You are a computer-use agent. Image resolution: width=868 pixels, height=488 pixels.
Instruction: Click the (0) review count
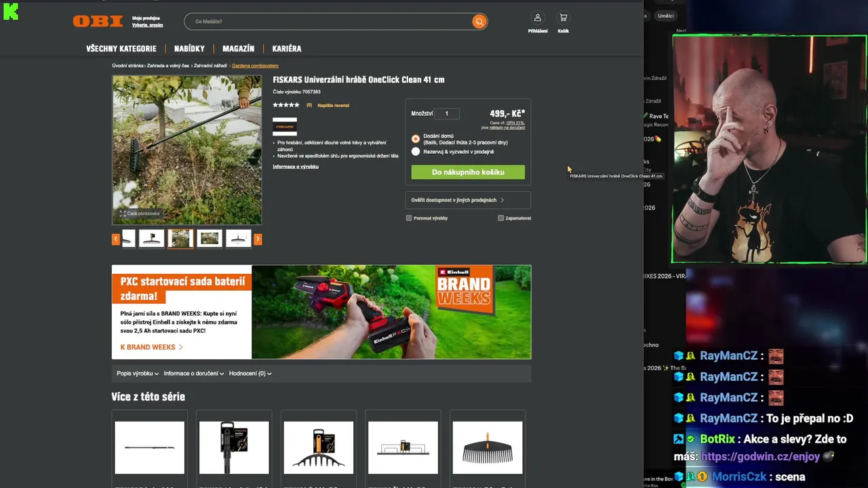coord(309,105)
